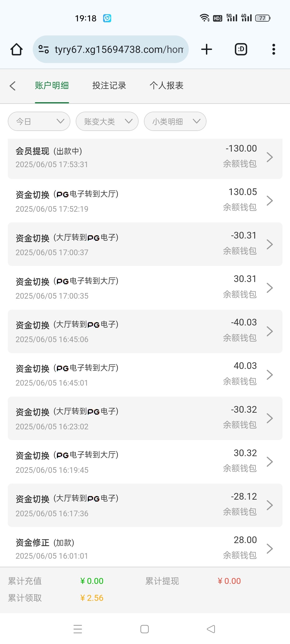
Task: Select the 账户明细 tab
Action: (52, 86)
